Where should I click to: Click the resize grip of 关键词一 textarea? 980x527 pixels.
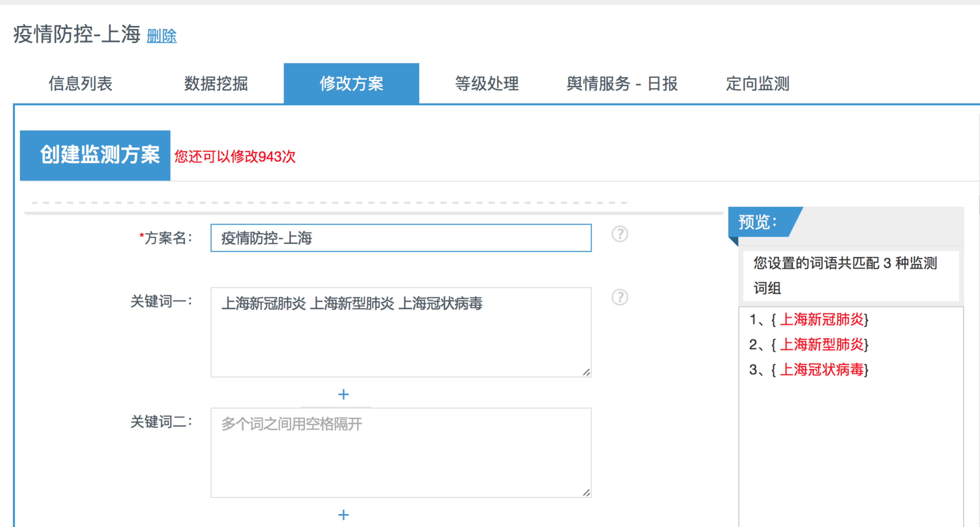point(586,372)
